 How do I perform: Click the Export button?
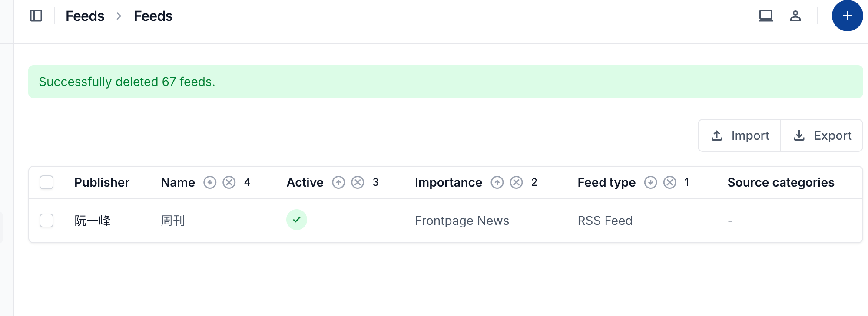[822, 135]
